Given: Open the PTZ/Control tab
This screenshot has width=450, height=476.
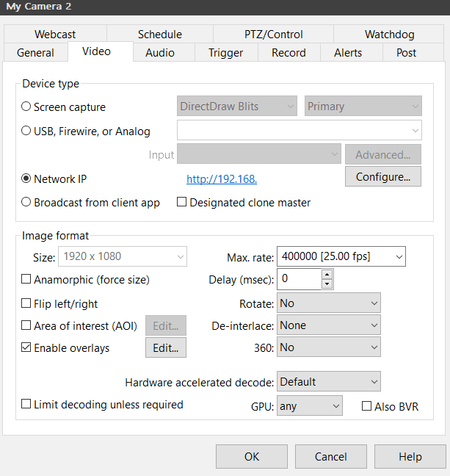Looking at the screenshot, I should tap(273, 34).
